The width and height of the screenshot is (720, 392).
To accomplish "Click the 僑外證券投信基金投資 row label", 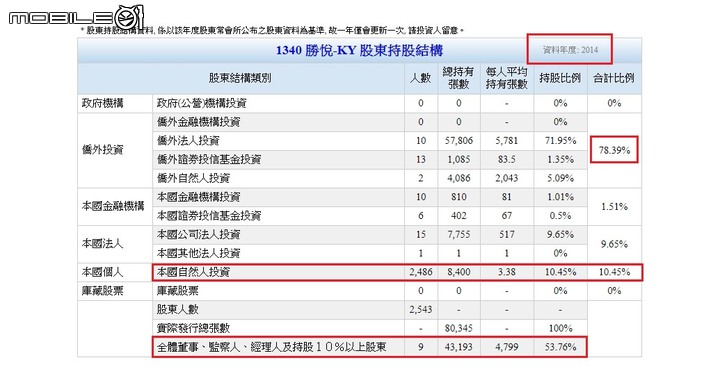I will click(209, 159).
